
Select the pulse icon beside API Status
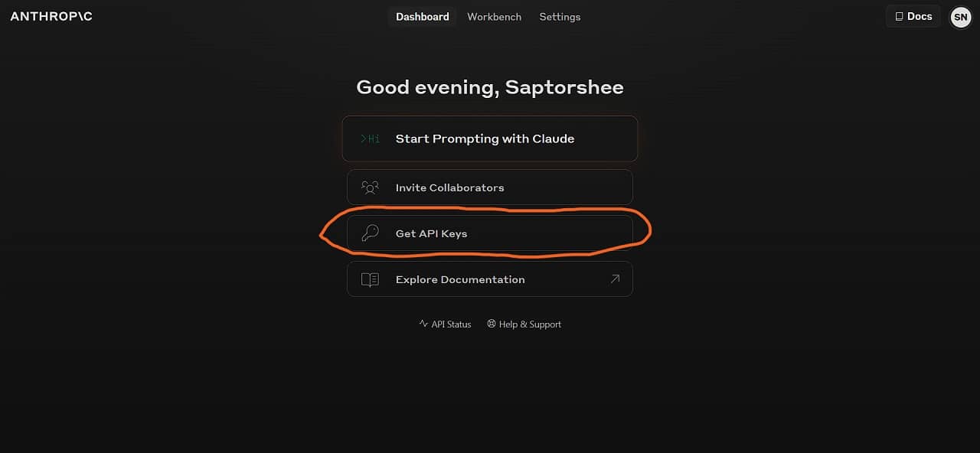click(423, 324)
